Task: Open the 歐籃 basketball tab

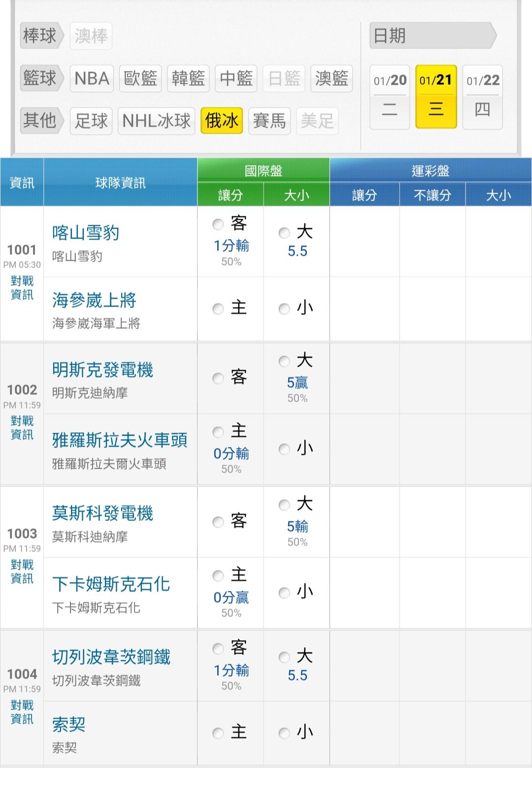Action: [x=140, y=78]
